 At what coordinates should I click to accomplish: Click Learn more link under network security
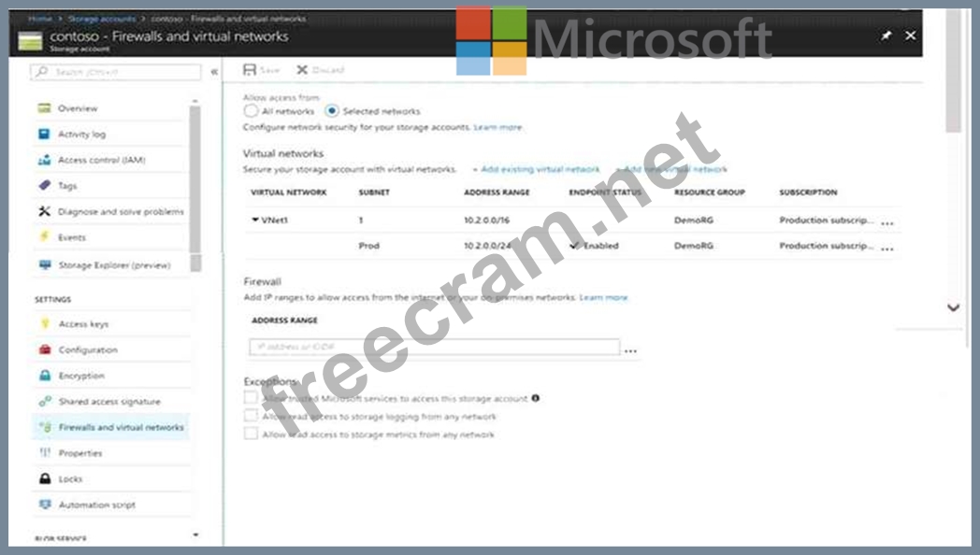[497, 127]
